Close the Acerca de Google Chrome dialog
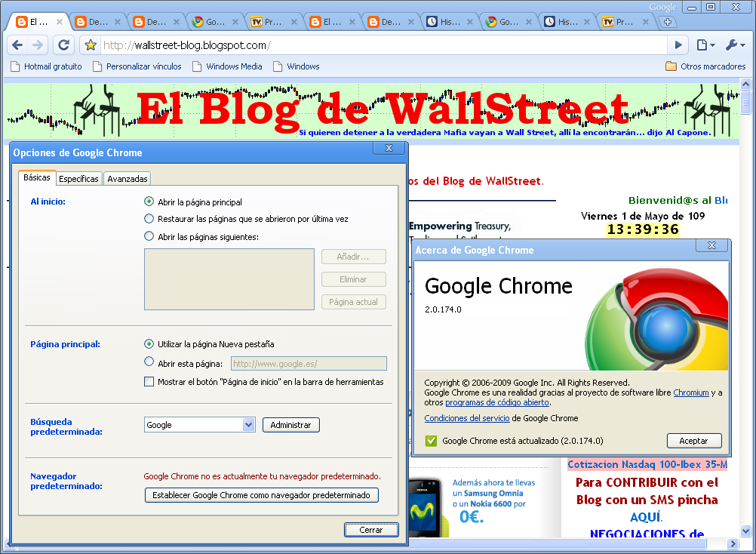 [x=711, y=245]
